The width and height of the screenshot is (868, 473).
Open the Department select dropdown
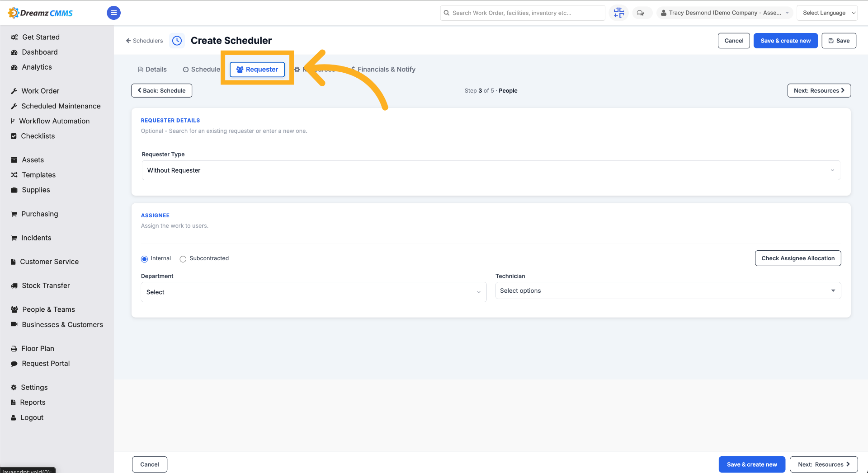pos(313,292)
